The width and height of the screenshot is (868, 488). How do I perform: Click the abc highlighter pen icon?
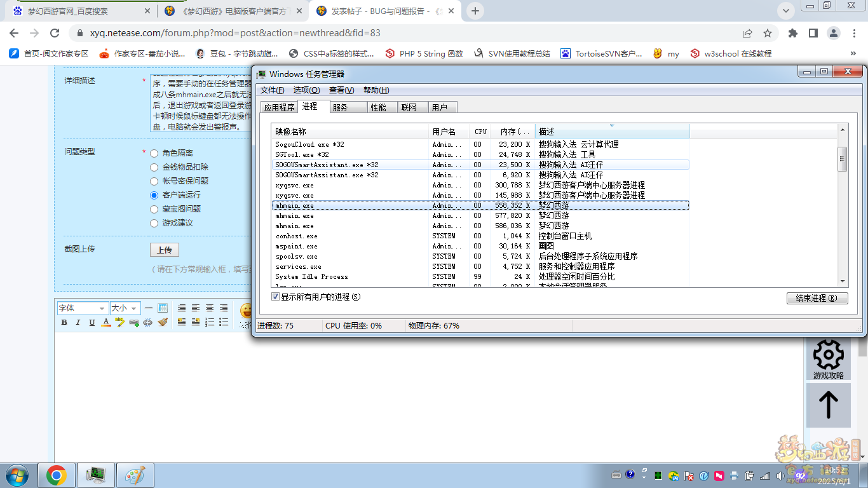click(x=120, y=322)
